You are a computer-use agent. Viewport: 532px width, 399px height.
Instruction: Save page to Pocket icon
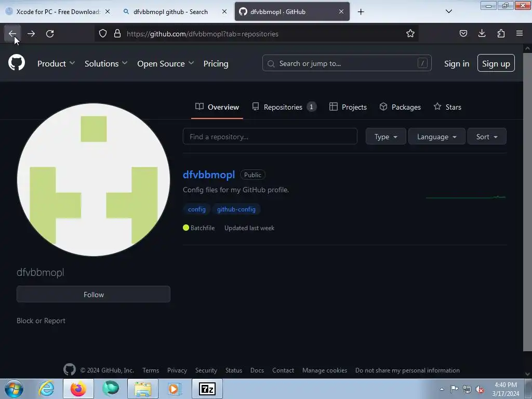click(463, 34)
